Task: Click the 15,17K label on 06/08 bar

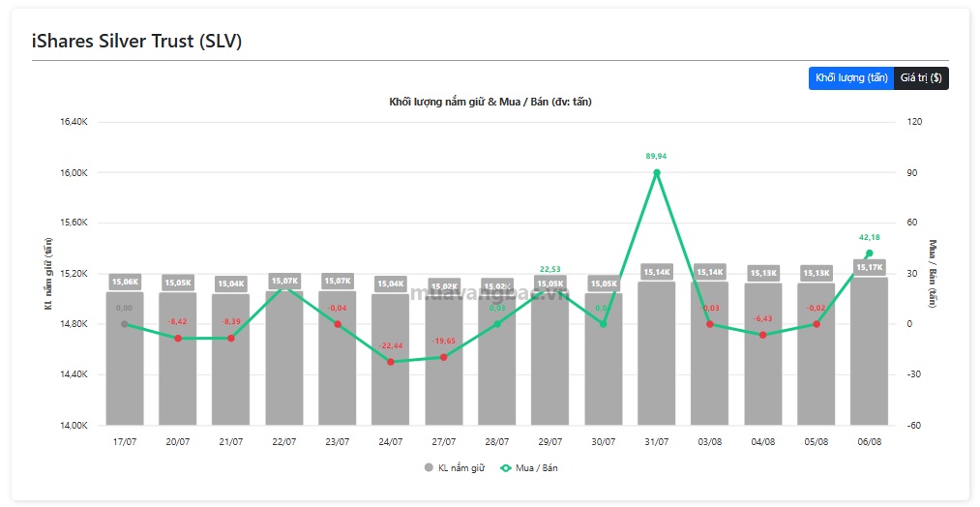Action: [x=870, y=268]
